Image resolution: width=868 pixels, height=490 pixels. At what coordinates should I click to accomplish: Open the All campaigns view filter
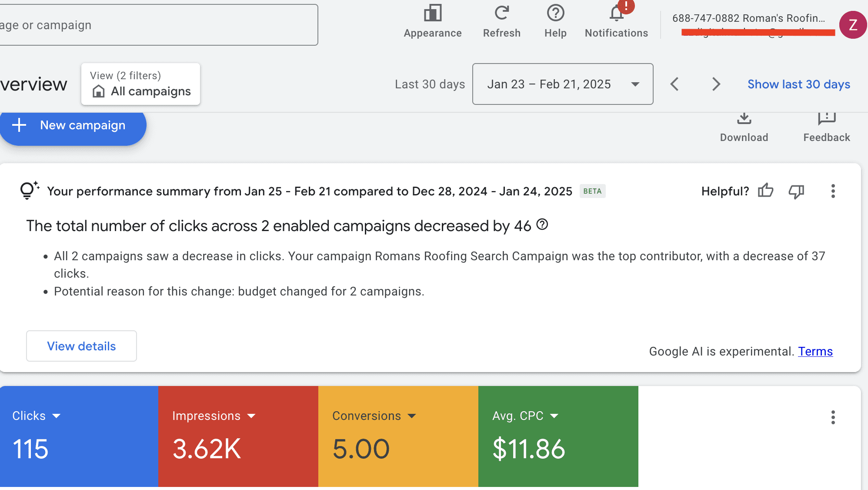pyautogui.click(x=140, y=84)
